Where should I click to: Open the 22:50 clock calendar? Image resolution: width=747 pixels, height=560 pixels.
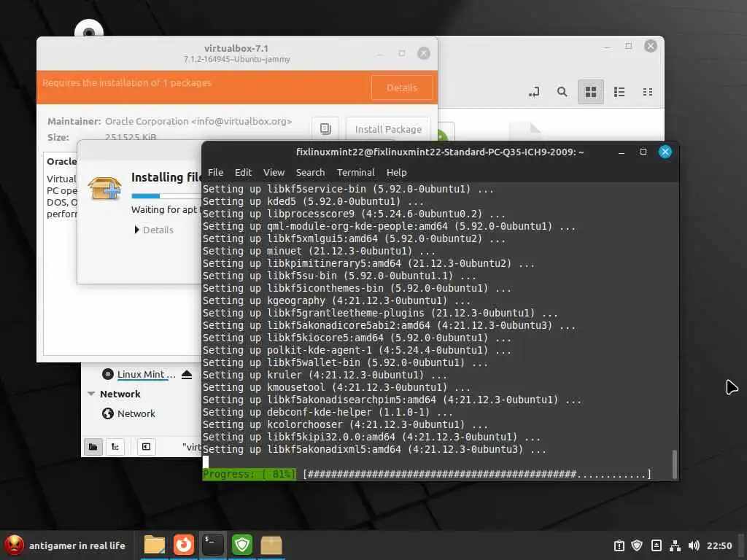coord(719,545)
